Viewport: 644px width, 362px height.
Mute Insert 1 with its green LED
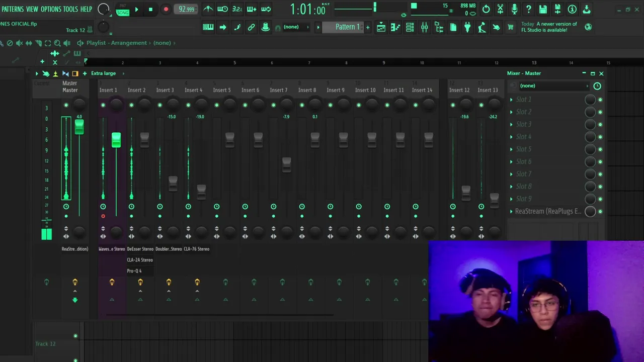[x=103, y=105]
